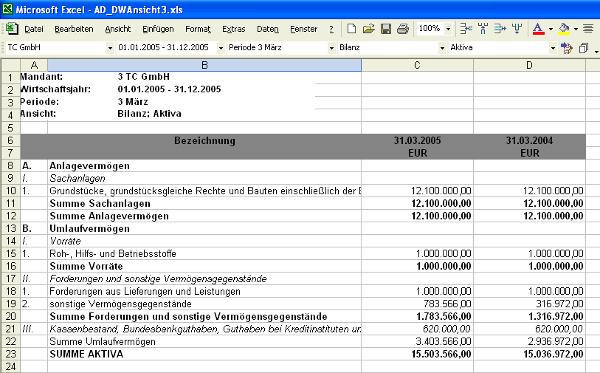The width and height of the screenshot is (600, 373).
Task: Select row 23 header
Action: point(11,354)
